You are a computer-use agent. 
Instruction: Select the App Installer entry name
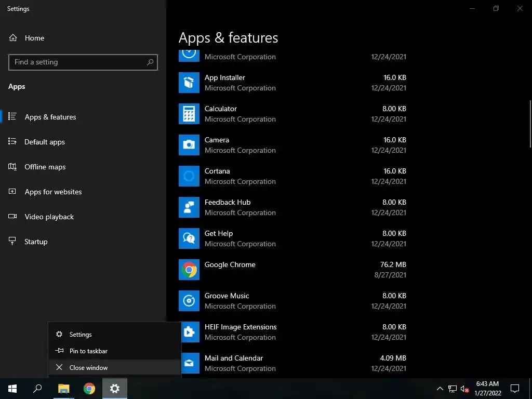pos(224,77)
